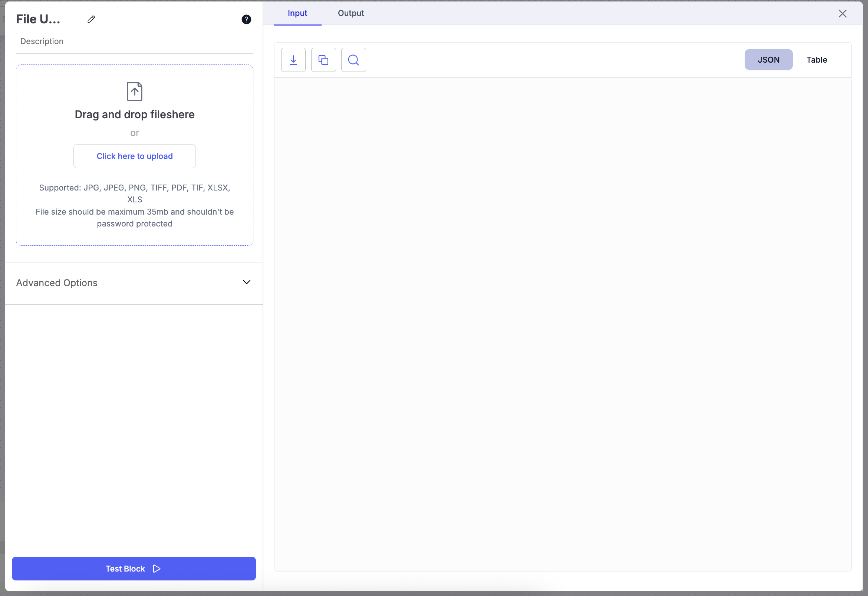Expand the Advanced Options chevron
Image resolution: width=868 pixels, height=596 pixels.
point(247,282)
